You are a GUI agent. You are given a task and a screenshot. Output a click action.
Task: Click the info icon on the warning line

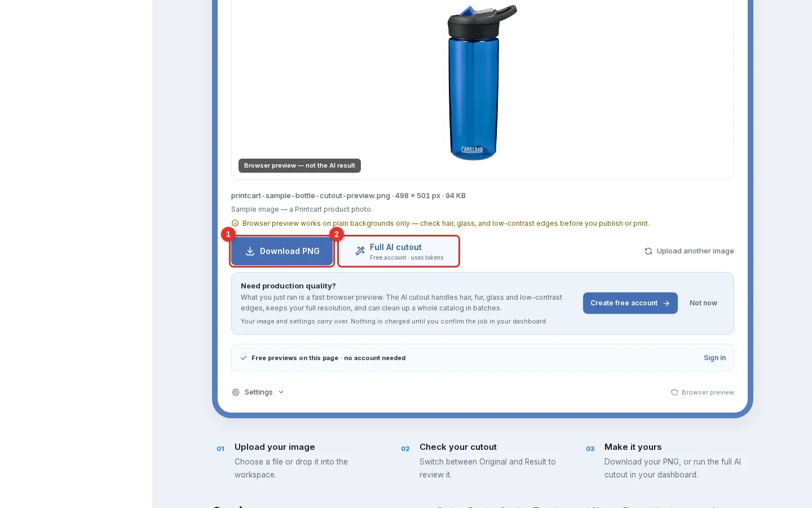pos(235,224)
